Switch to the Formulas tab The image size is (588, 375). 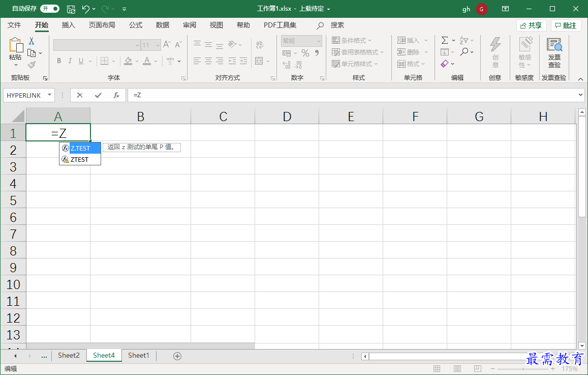136,25
